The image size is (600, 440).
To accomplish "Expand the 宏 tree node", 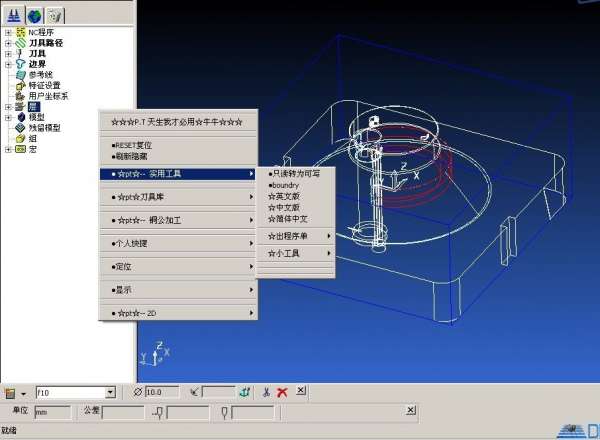I will [8, 149].
